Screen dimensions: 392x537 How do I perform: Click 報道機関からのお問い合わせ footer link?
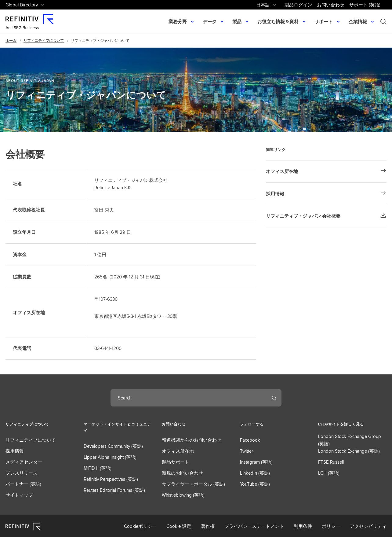[x=191, y=440]
